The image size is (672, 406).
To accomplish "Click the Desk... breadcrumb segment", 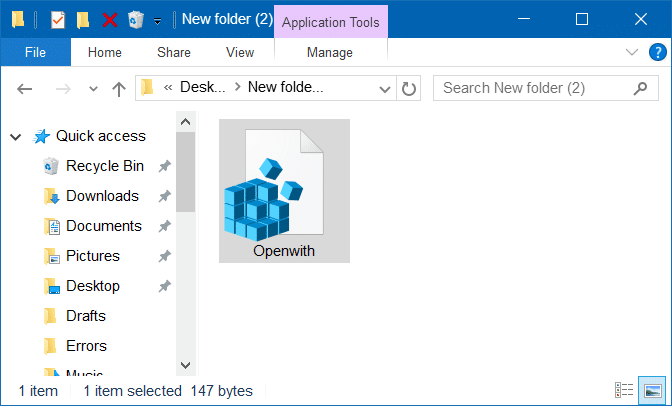I will [x=202, y=87].
